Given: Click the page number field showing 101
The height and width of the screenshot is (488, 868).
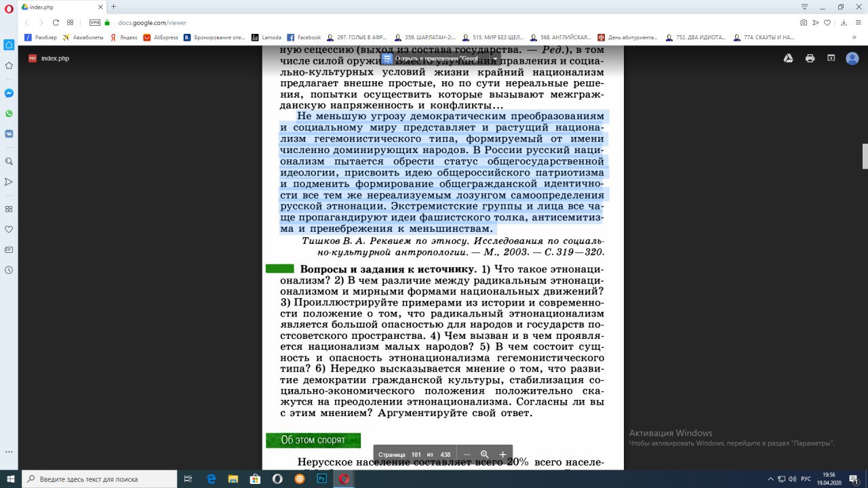Looking at the screenshot, I should [x=416, y=454].
